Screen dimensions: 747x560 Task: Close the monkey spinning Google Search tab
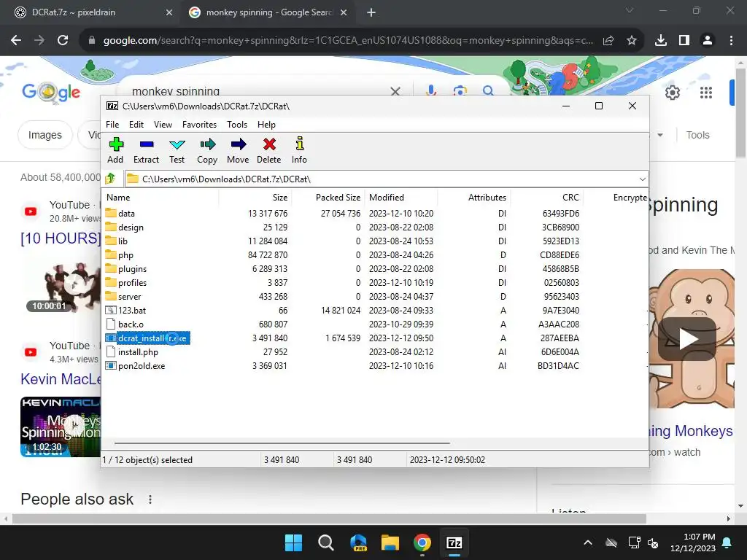[344, 12]
